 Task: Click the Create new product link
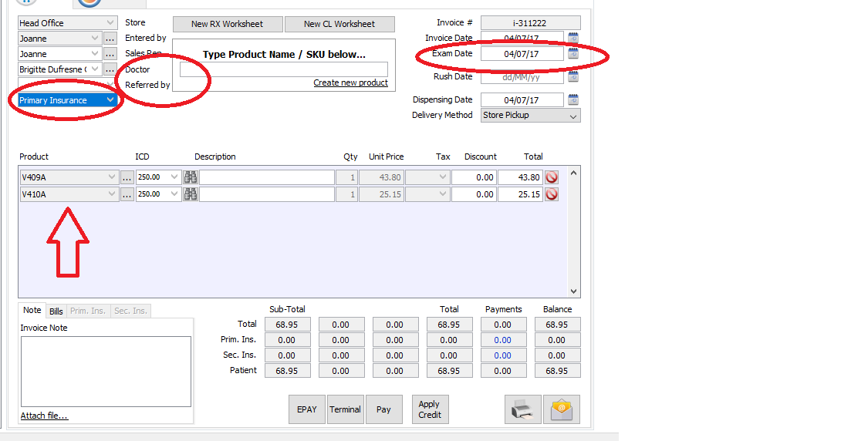(x=350, y=82)
